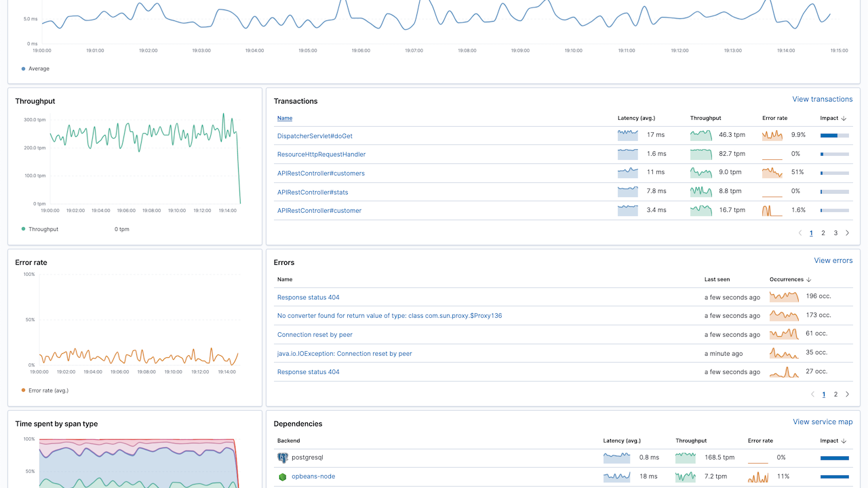Click APIRestController#customers error rate sparkline
Image resolution: width=868 pixels, height=488 pixels.
(x=772, y=173)
